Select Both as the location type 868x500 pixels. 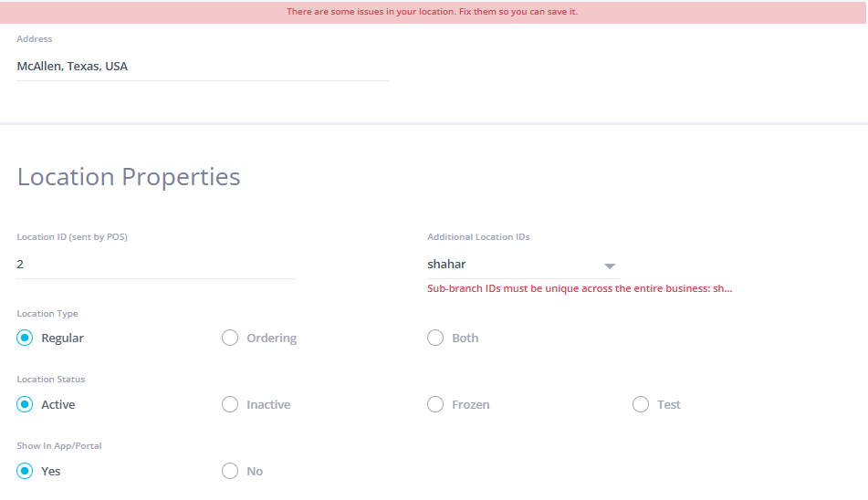(435, 338)
